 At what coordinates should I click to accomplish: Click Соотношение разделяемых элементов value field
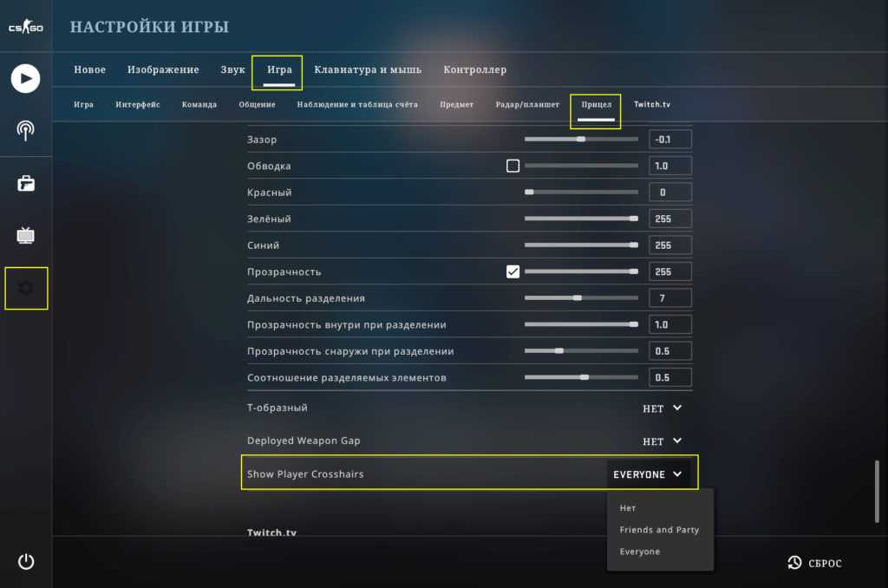click(670, 377)
